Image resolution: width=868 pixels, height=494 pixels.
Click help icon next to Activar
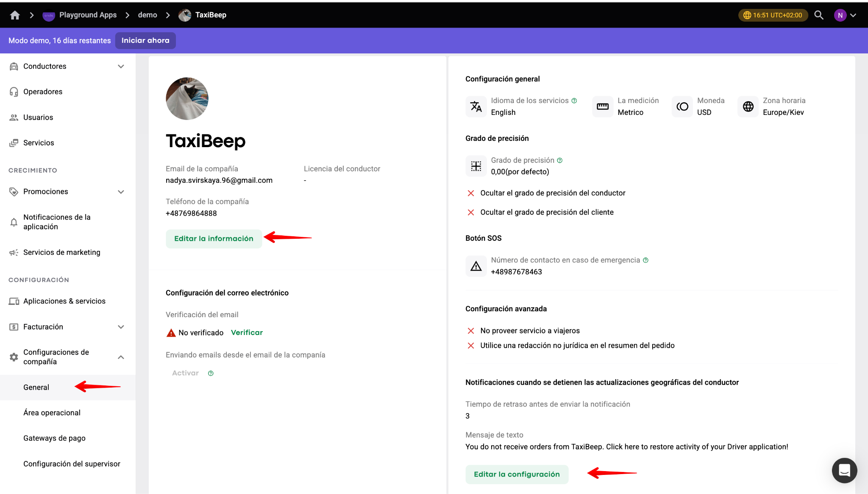211,373
